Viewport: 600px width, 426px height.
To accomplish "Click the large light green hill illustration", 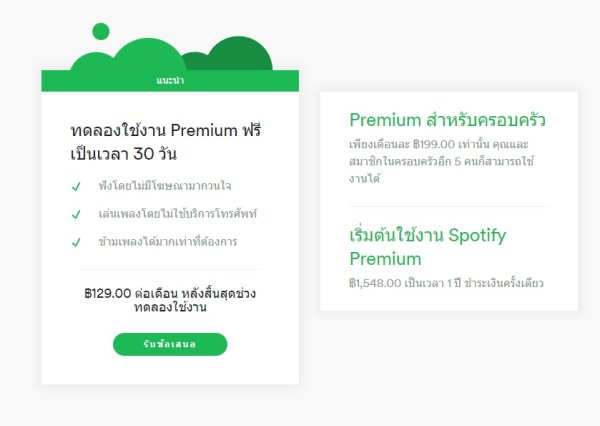I will point(149,55).
